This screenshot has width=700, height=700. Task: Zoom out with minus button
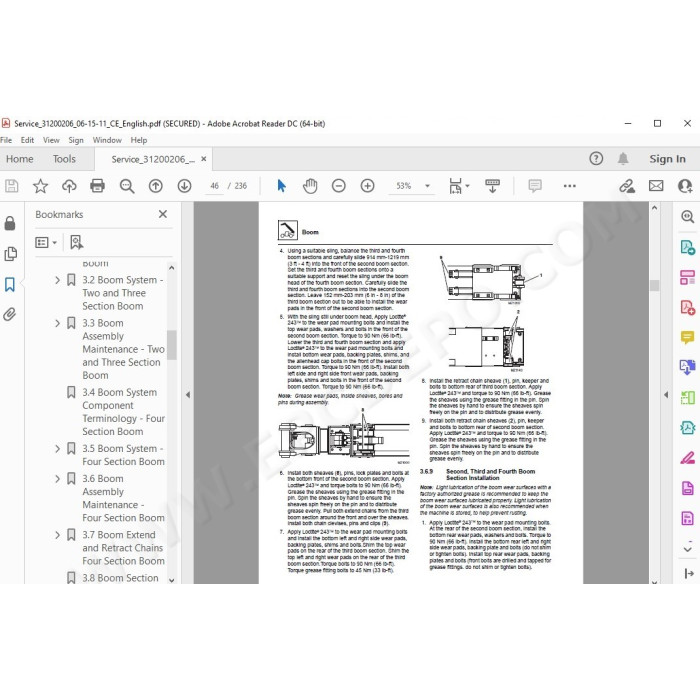tap(339, 186)
